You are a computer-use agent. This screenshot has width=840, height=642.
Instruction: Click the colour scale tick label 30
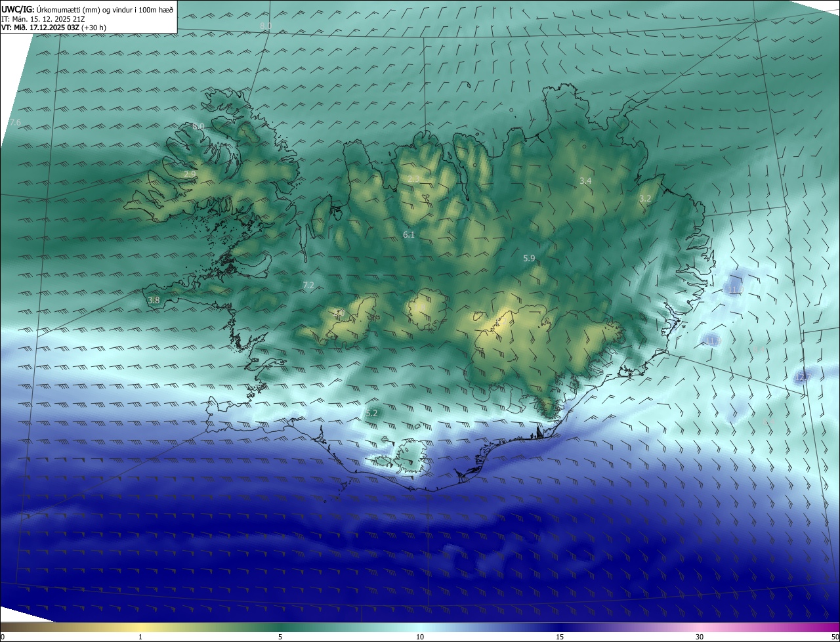pos(700,637)
